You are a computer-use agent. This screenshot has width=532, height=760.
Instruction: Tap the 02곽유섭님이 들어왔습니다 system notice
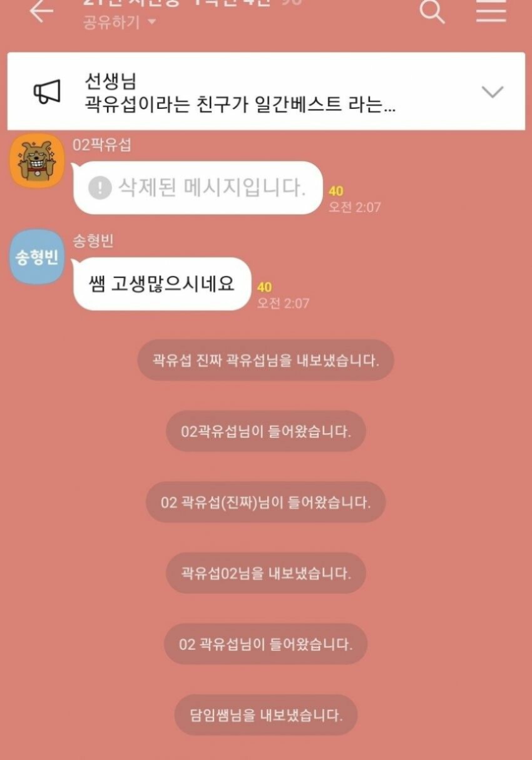tap(265, 431)
